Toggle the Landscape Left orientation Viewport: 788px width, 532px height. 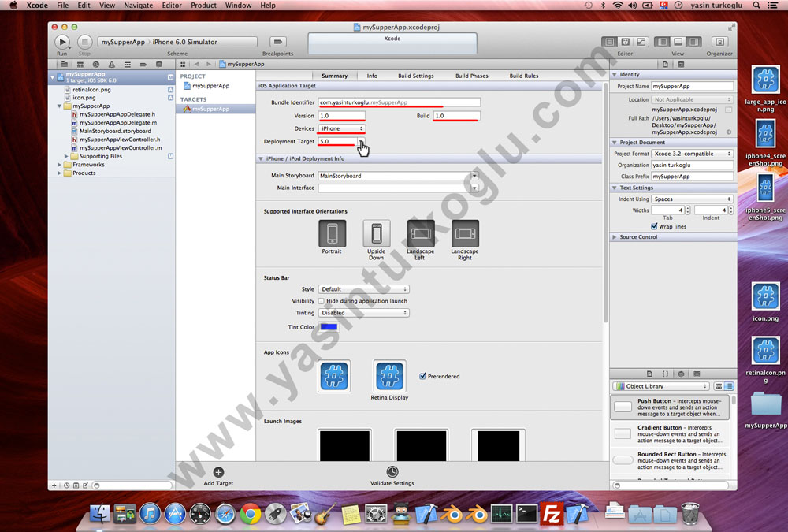(x=421, y=233)
